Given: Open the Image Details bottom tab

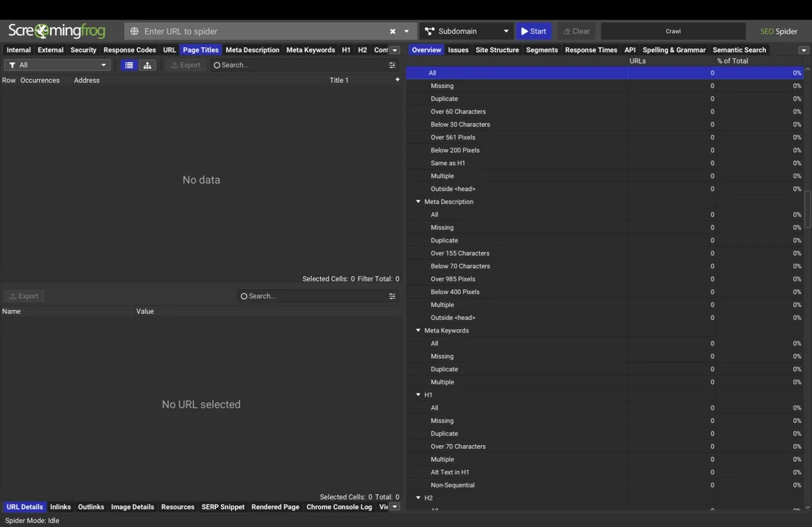Looking at the screenshot, I should tap(133, 507).
